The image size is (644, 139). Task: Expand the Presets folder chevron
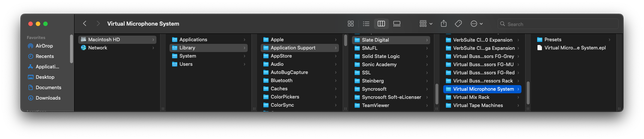click(x=609, y=39)
